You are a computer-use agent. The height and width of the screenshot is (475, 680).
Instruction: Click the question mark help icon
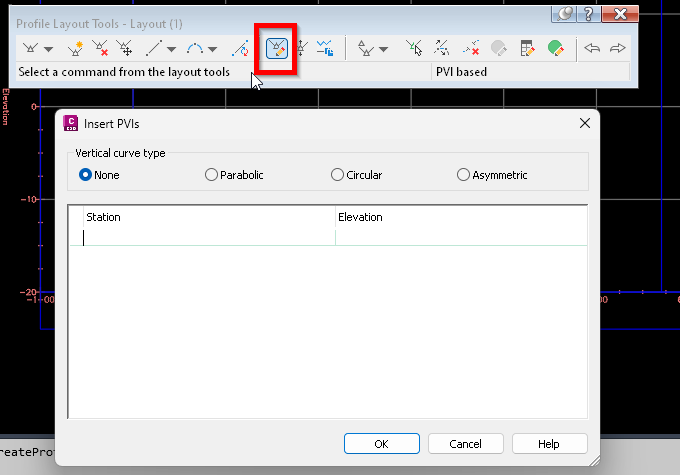[588, 14]
